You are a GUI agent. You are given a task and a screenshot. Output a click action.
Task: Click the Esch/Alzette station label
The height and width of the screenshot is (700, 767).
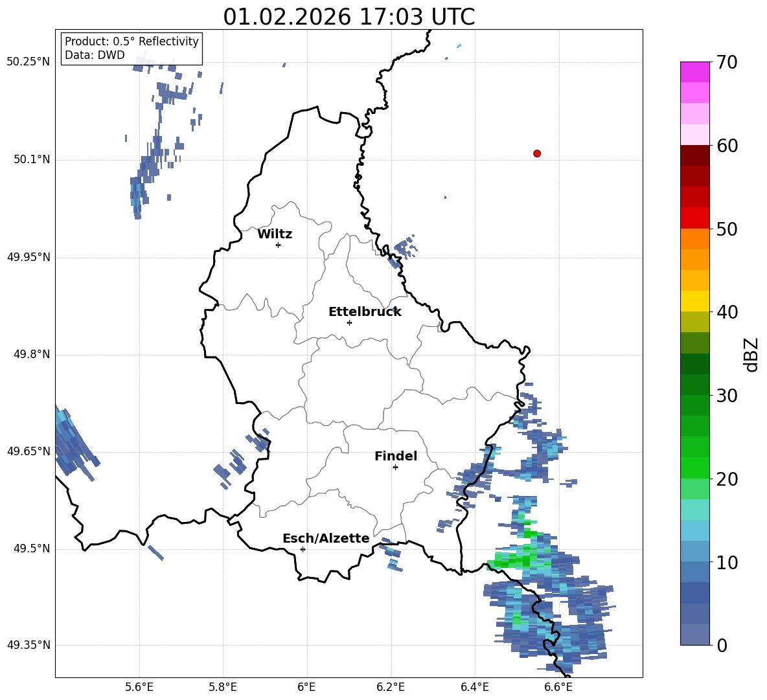click(326, 538)
